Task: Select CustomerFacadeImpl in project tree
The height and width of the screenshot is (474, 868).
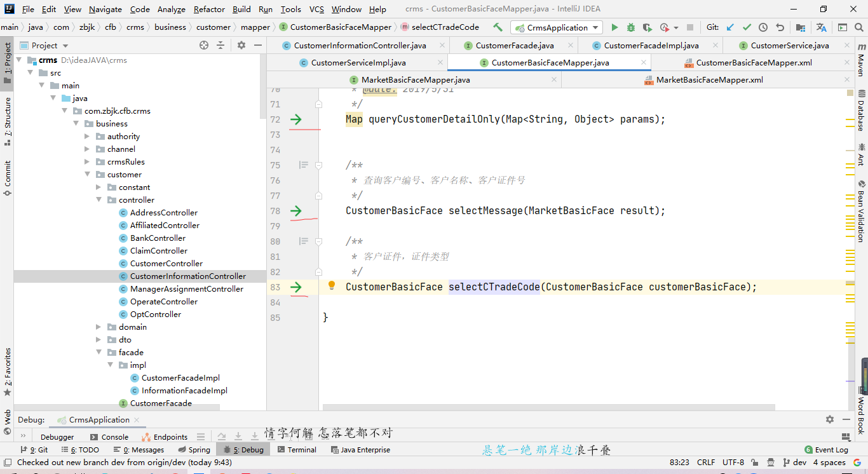Action: tap(180, 377)
